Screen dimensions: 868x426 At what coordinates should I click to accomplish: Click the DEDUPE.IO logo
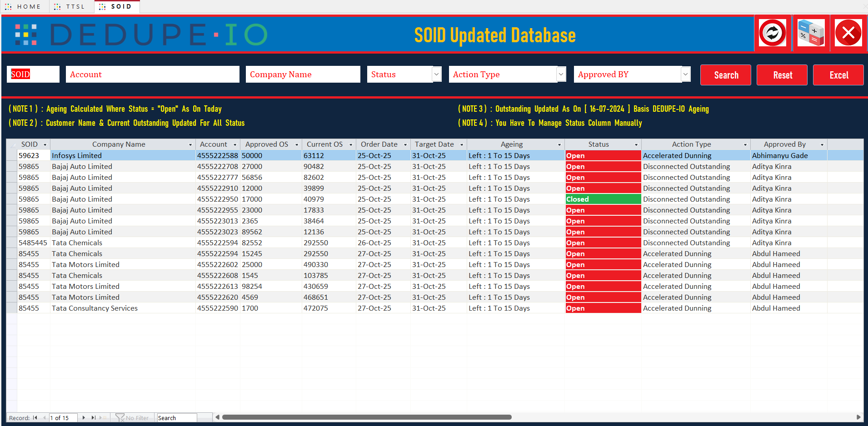[x=136, y=34]
